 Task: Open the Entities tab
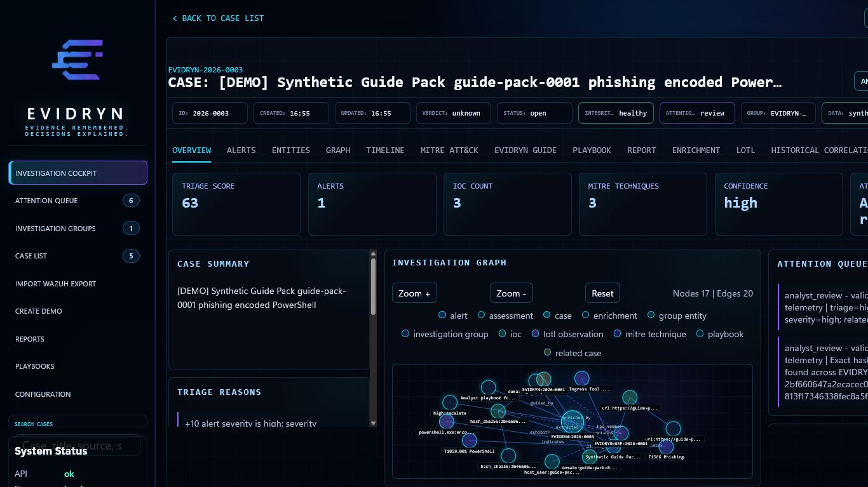[291, 150]
